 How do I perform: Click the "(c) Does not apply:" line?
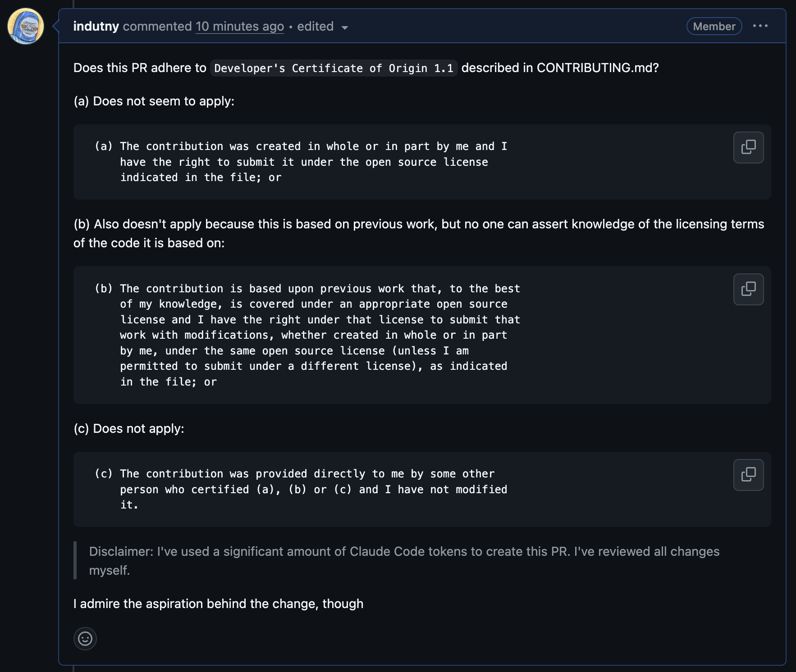pyautogui.click(x=129, y=428)
